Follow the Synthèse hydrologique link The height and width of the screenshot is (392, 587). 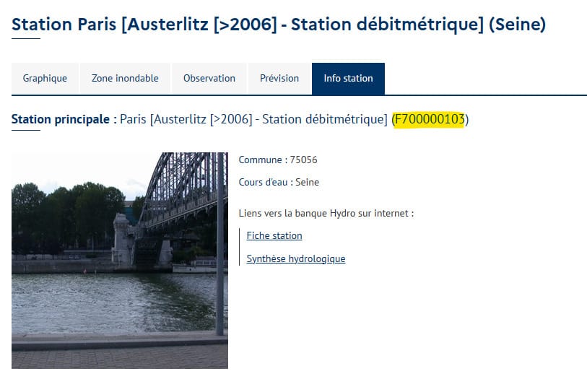pyautogui.click(x=296, y=259)
